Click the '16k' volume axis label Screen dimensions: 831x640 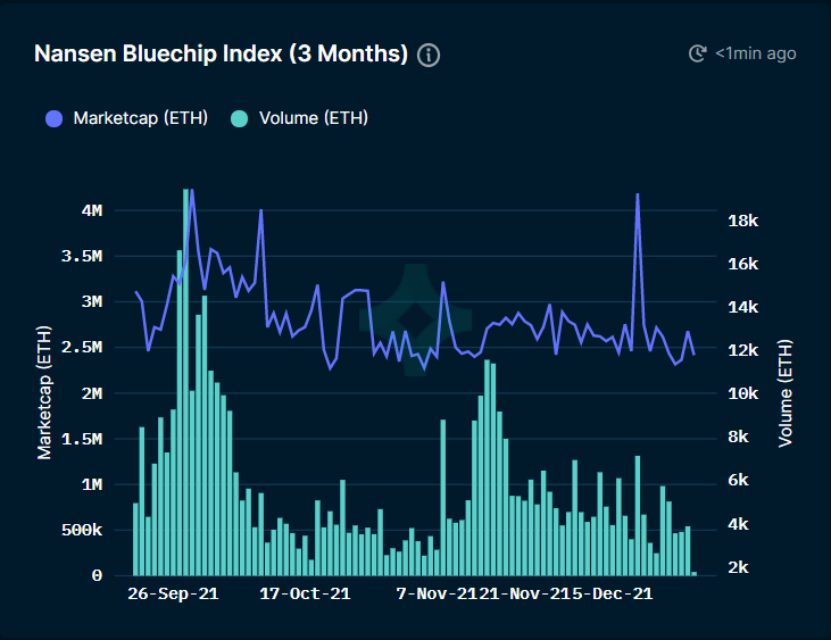743,264
